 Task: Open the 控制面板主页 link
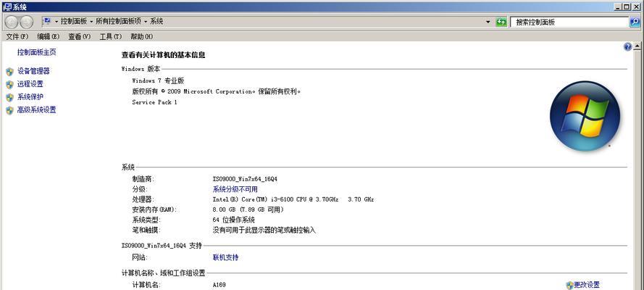[37, 52]
